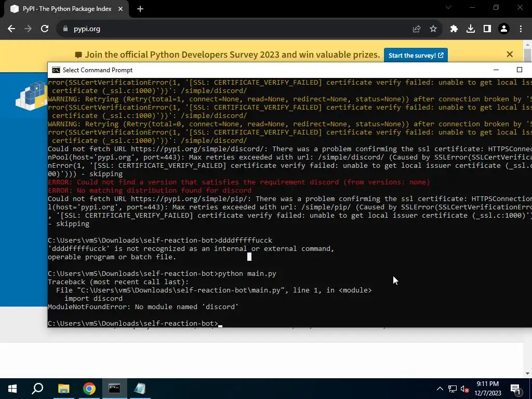The image size is (532, 399).
Task: Maximize the Command Prompt window
Action: tap(520, 70)
